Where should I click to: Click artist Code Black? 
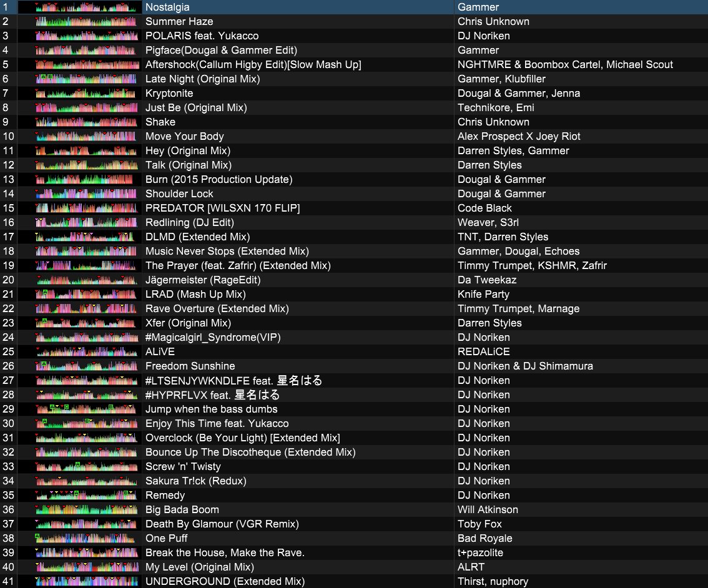[x=484, y=208]
